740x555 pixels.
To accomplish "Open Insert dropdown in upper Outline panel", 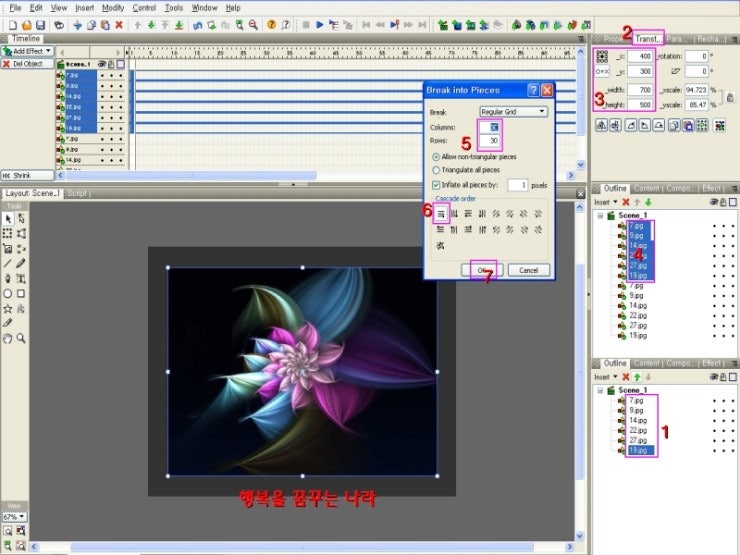I will tap(605, 202).
